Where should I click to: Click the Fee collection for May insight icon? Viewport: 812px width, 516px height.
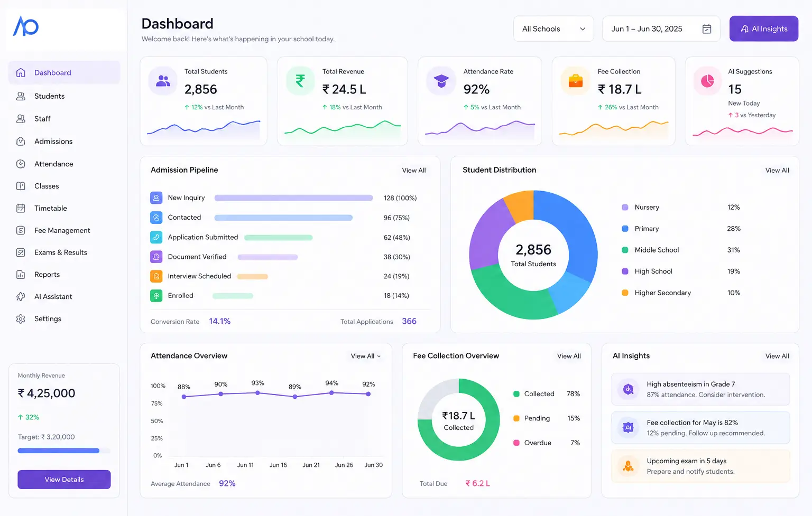tap(629, 428)
